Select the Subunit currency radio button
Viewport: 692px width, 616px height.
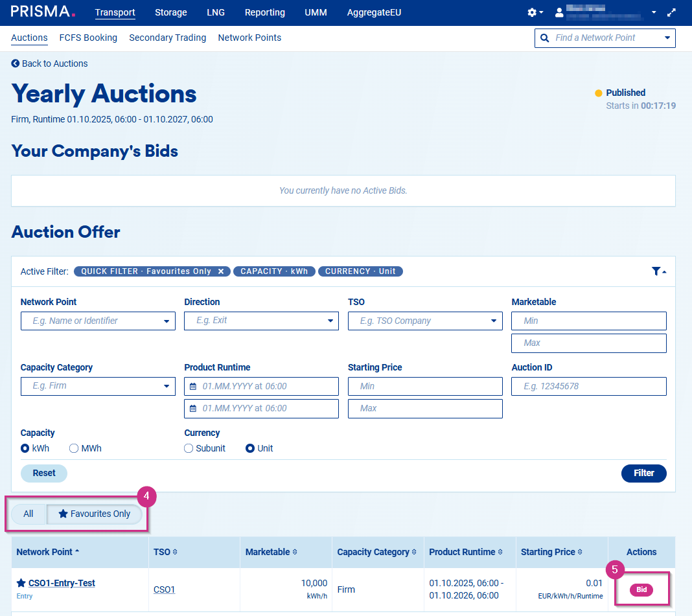[x=189, y=448]
